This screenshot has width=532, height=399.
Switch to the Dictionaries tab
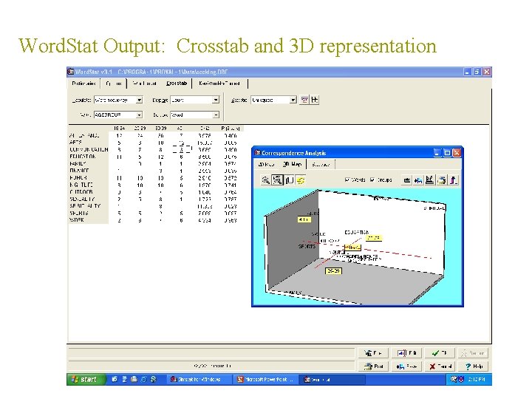(83, 83)
